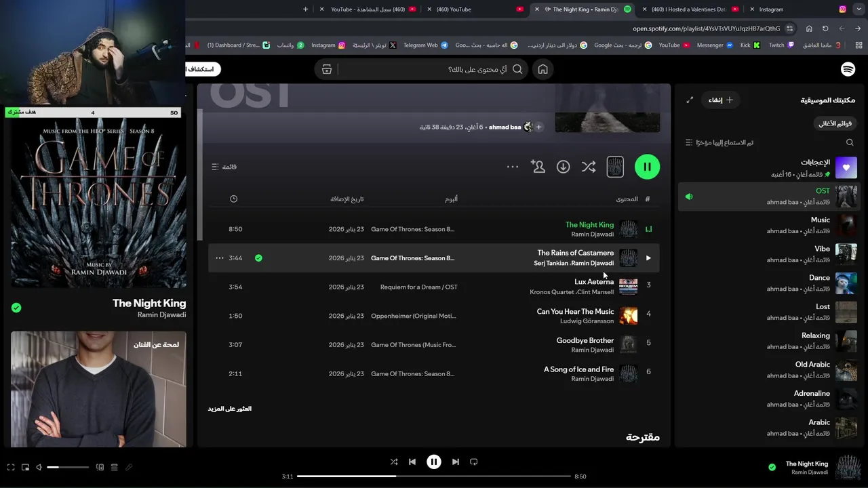
Task: Click the استكشاف explore premium button
Action: 203,69
